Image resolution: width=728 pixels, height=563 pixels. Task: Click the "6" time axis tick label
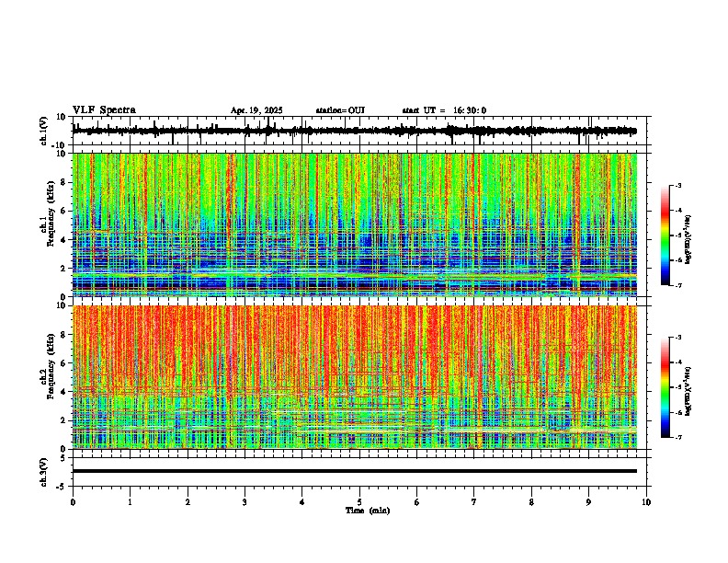coord(417,502)
